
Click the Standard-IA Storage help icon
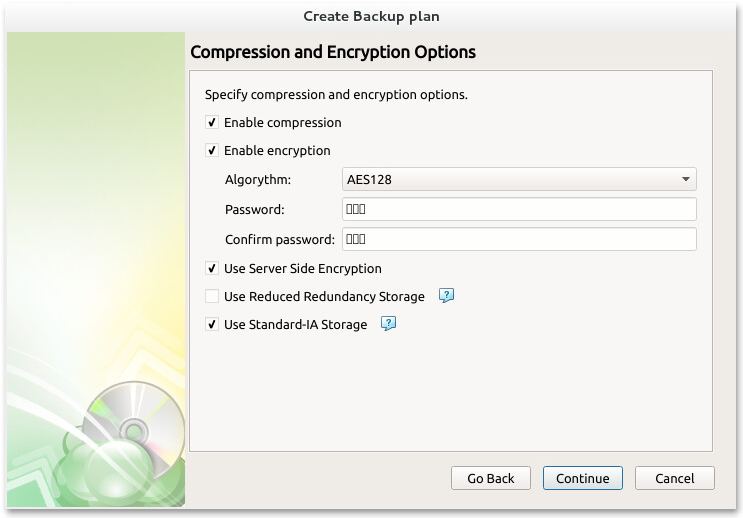point(389,324)
